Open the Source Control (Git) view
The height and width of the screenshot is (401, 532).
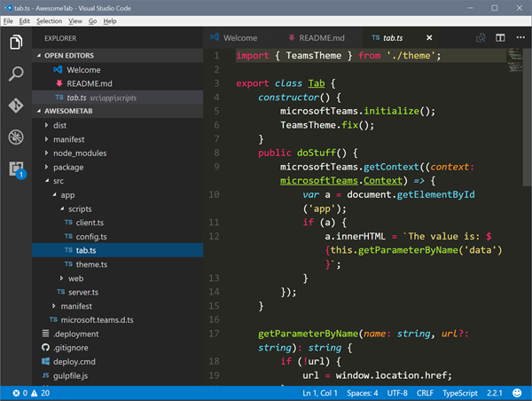point(16,106)
